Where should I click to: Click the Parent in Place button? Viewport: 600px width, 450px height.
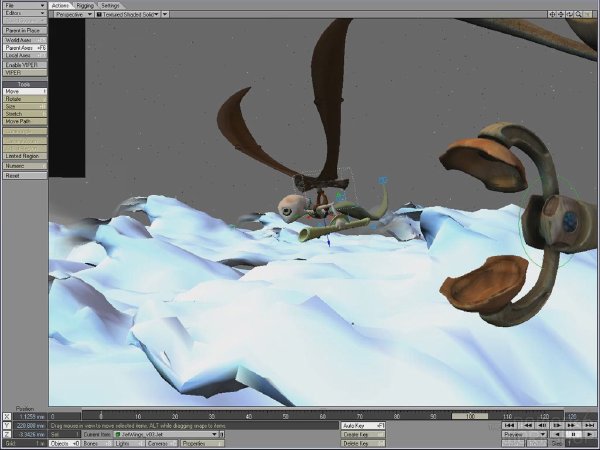(25, 30)
